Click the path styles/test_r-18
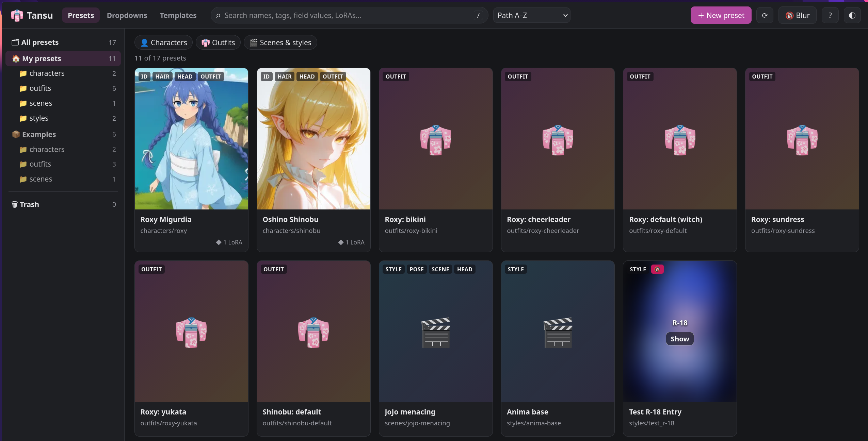This screenshot has height=441, width=868. click(x=651, y=423)
